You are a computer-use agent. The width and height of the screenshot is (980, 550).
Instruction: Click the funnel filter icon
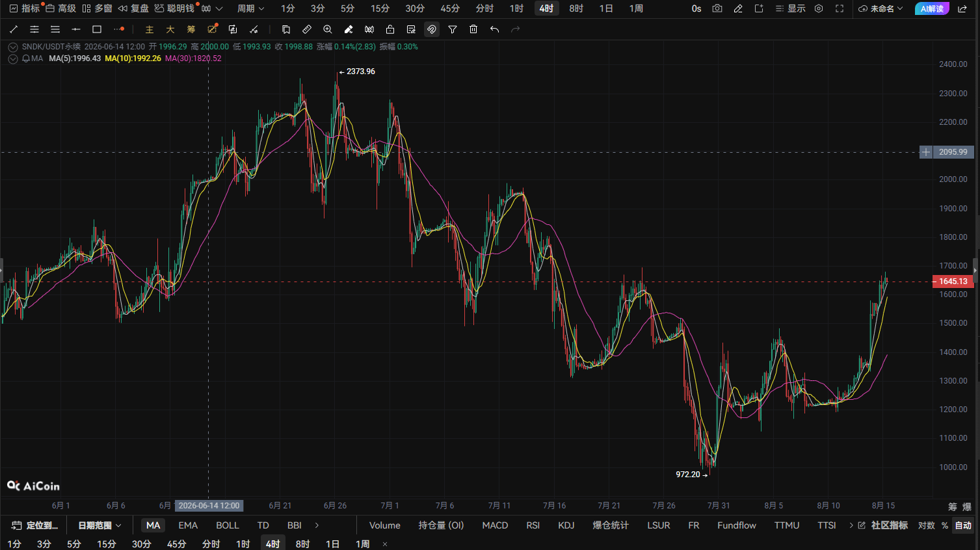click(453, 29)
